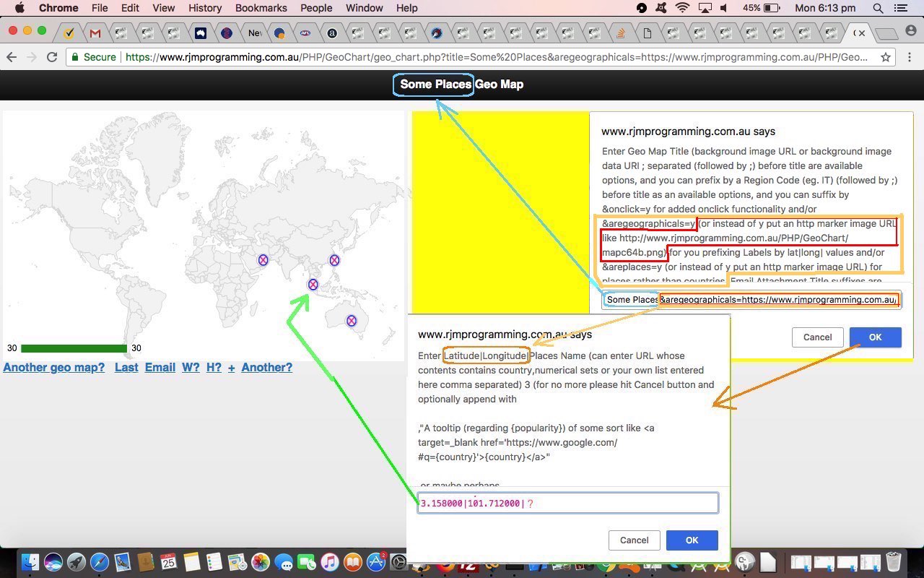Open a new browser tab
The width and height of the screenshot is (924, 578).
(884, 33)
